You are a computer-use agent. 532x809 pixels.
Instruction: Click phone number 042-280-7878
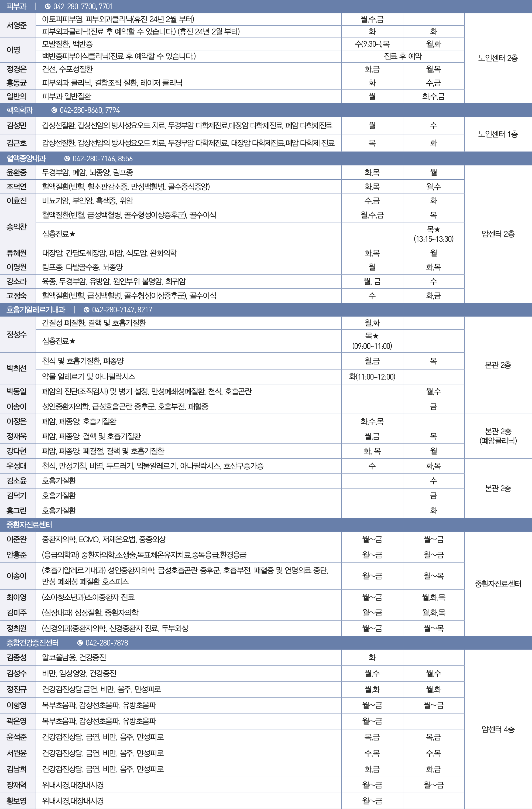[x=107, y=643]
